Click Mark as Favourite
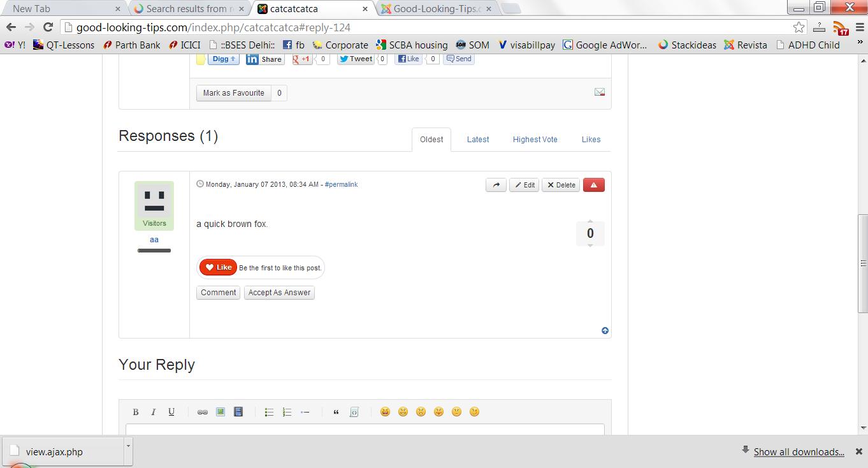Viewport: 868px width, 468px height. point(233,92)
